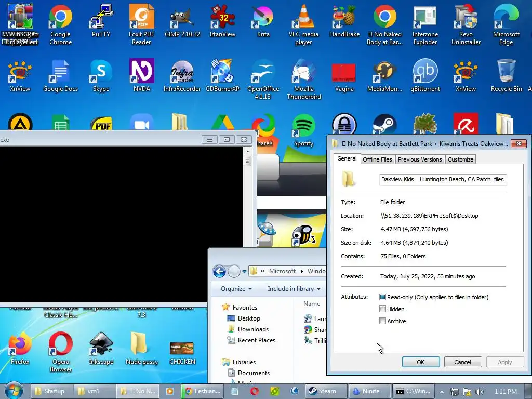This screenshot has width=532, height=399.
Task: Launch OpenOffice 4.1.13 shortcut
Action: 263,79
